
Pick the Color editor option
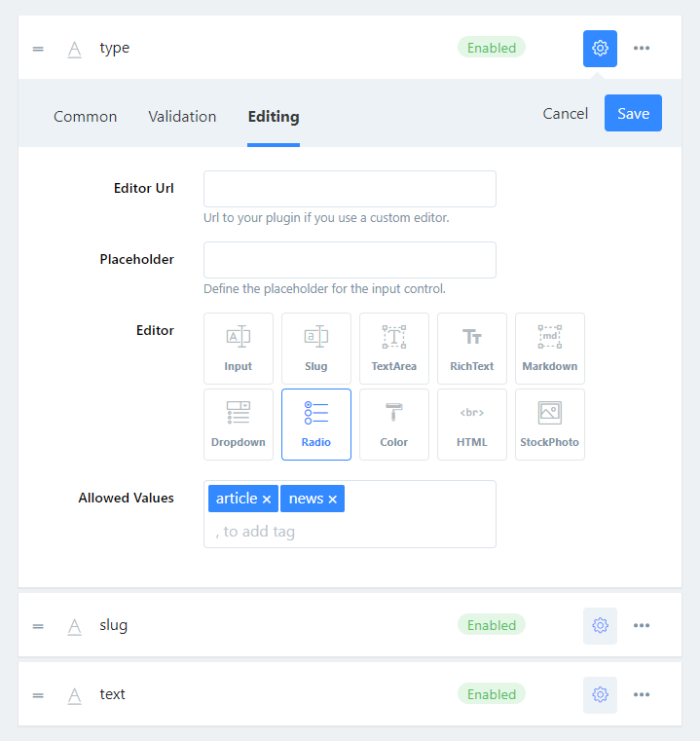tap(394, 425)
